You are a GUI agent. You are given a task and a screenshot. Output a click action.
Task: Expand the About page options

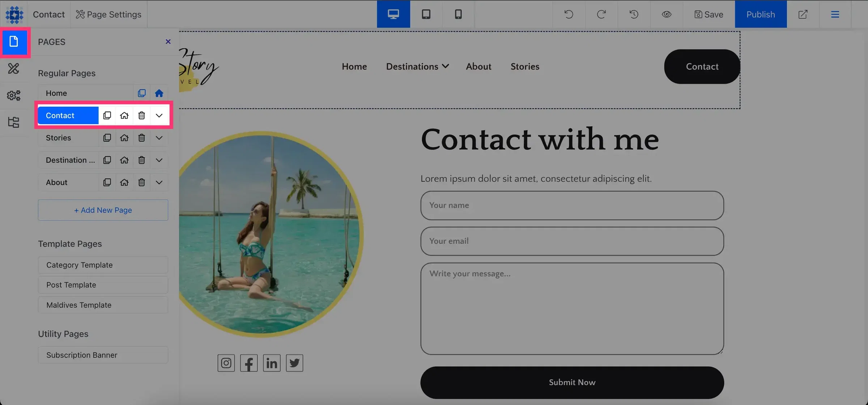click(159, 182)
